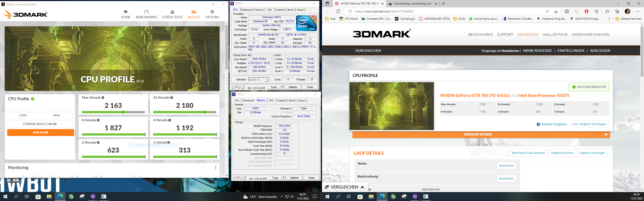Open the Shirts bookmarks folder
644x201 pixels.
[x=459, y=19]
